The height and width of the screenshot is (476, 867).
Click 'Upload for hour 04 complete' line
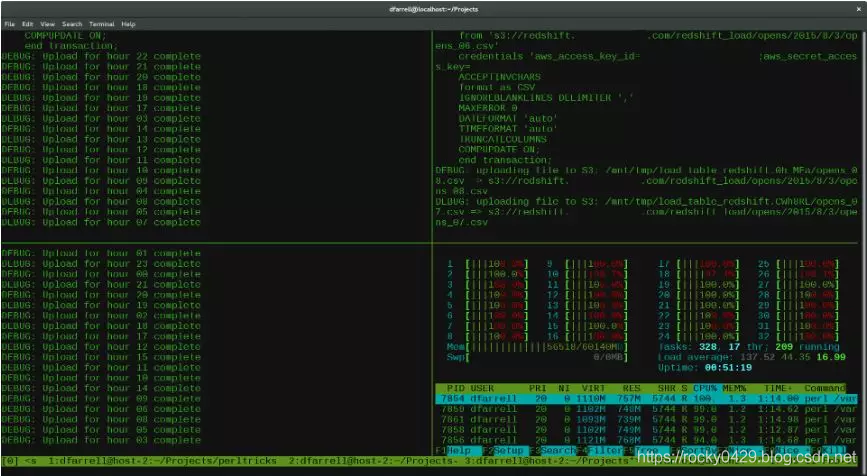(101, 191)
